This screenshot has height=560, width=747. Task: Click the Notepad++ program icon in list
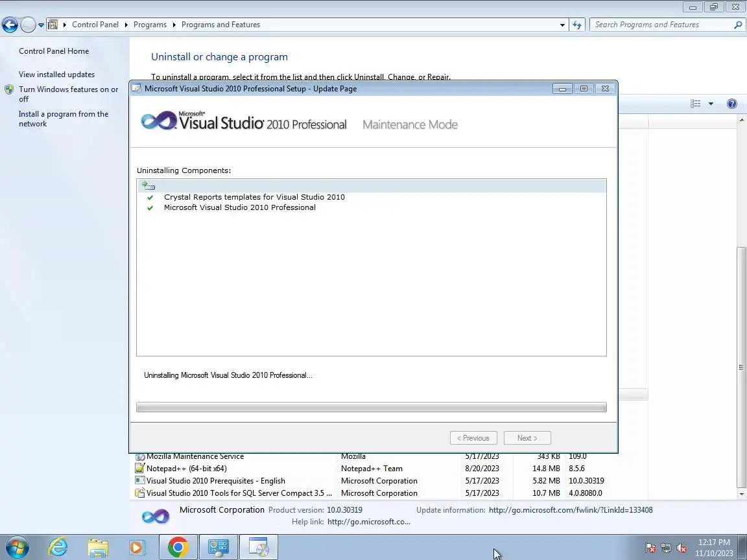(139, 468)
